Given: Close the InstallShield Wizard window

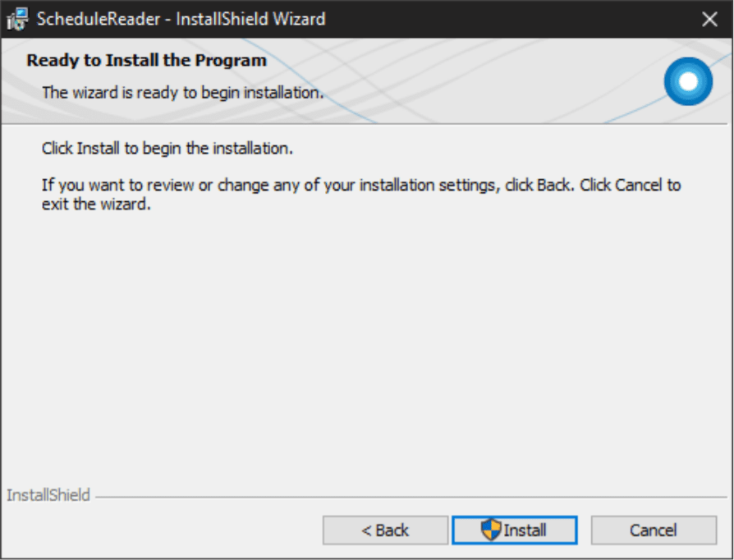Looking at the screenshot, I should click(709, 19).
